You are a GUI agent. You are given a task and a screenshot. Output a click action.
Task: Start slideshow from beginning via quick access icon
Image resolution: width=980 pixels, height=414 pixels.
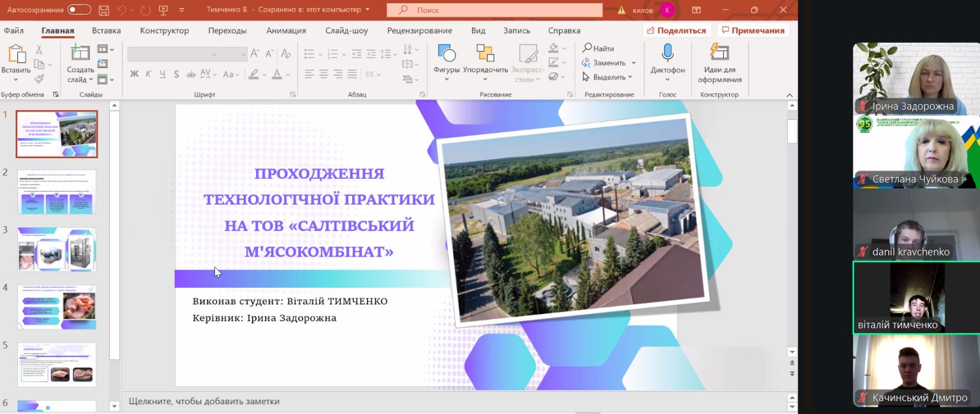(x=163, y=10)
